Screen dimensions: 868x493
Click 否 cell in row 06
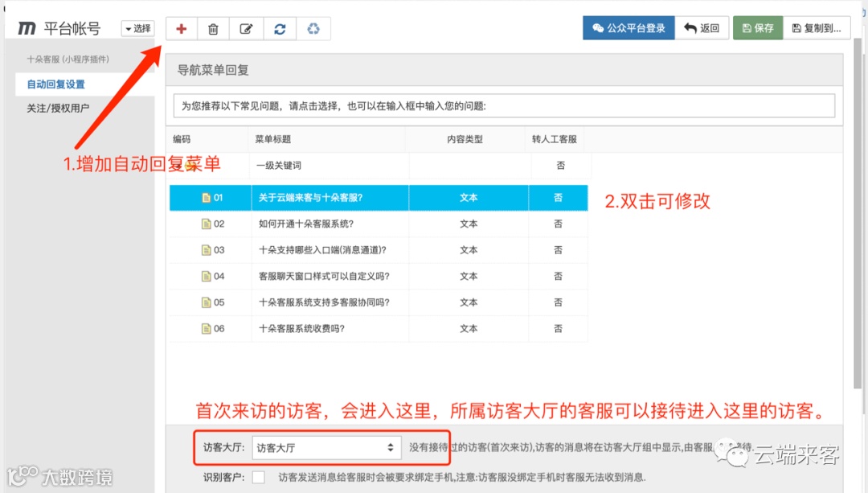[x=558, y=328]
